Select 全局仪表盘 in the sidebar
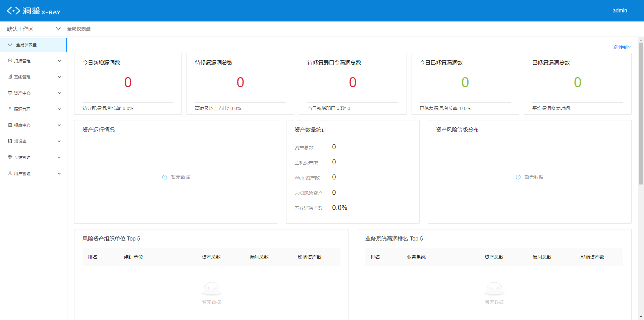 (26, 45)
